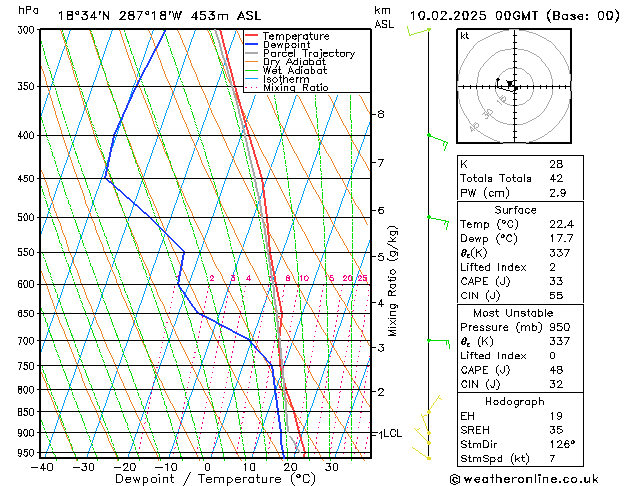The image size is (629, 486).
Task: Click the weatheronline.co.uk copyright text
Action: 524,479
